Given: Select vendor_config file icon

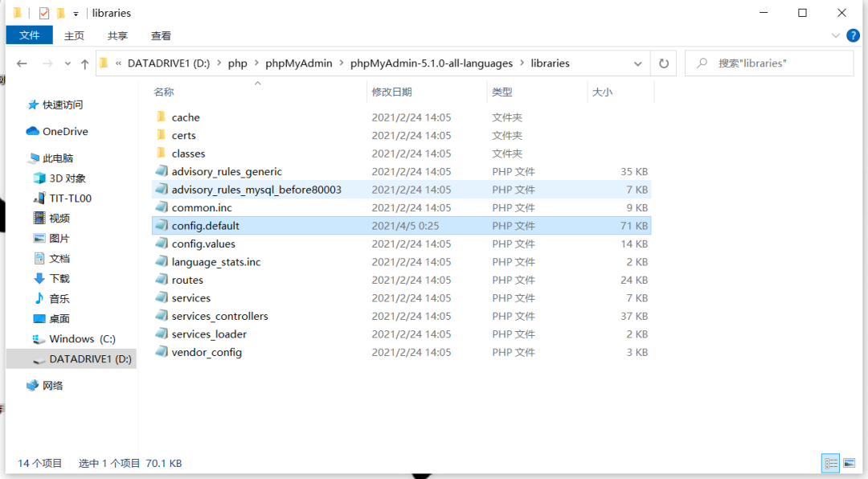Looking at the screenshot, I should click(161, 352).
